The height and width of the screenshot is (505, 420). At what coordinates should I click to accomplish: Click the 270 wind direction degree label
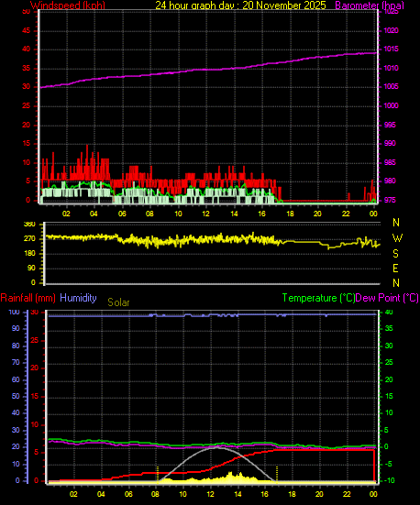30,239
